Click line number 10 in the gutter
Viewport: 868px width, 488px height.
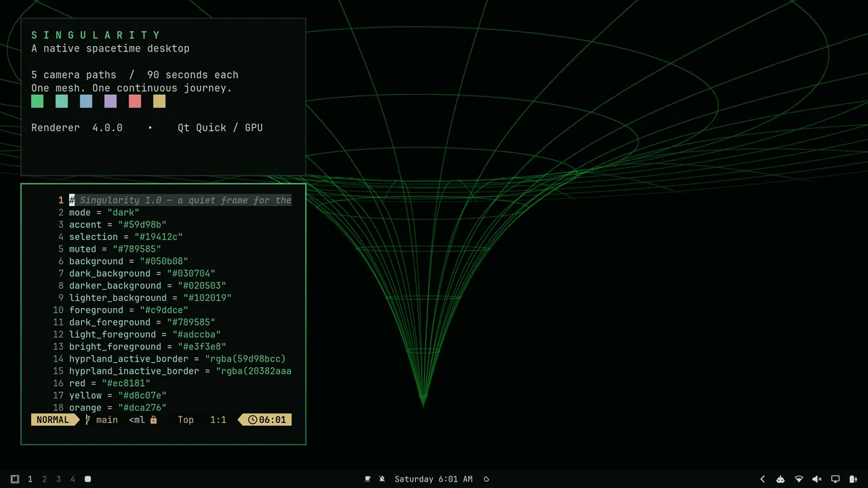coord(58,310)
